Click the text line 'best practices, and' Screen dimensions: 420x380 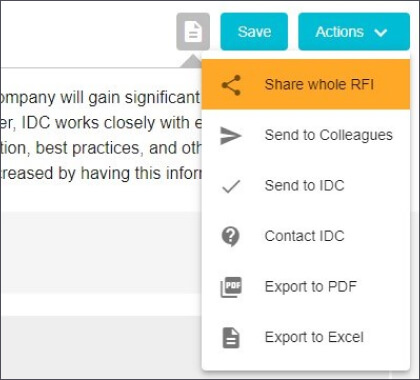101,148
